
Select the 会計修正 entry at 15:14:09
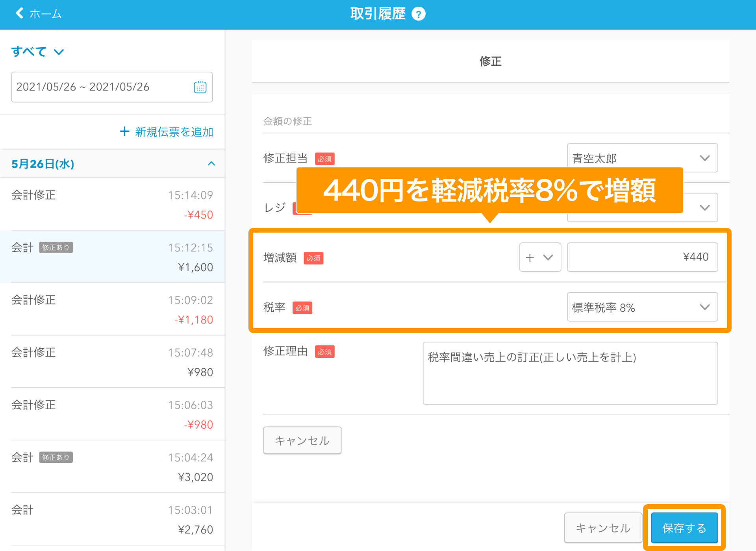[x=112, y=204]
